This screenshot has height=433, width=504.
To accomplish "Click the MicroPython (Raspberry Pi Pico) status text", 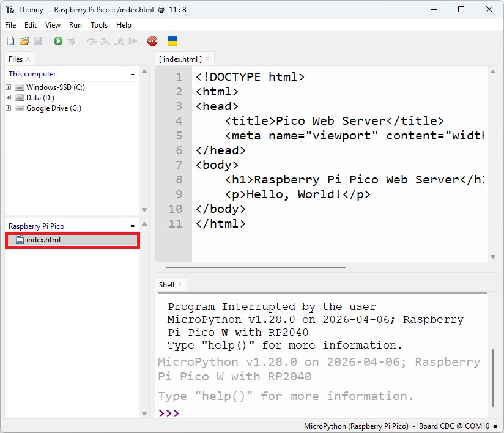I will pos(356,426).
